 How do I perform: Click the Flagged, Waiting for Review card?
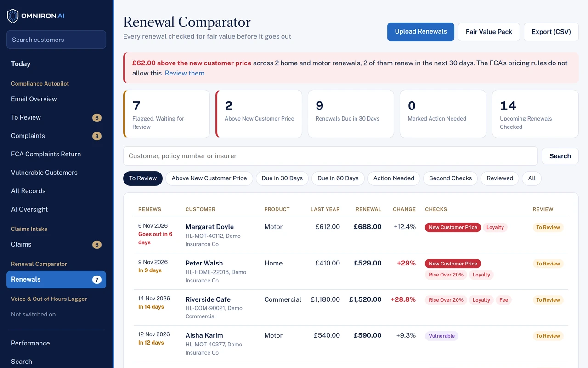click(166, 114)
